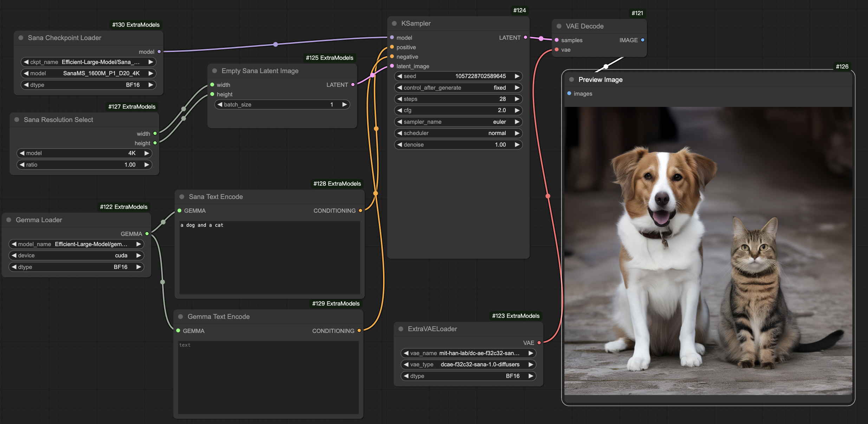
Task: Toggle collapse dot on Gemma Loader node
Action: [9, 220]
